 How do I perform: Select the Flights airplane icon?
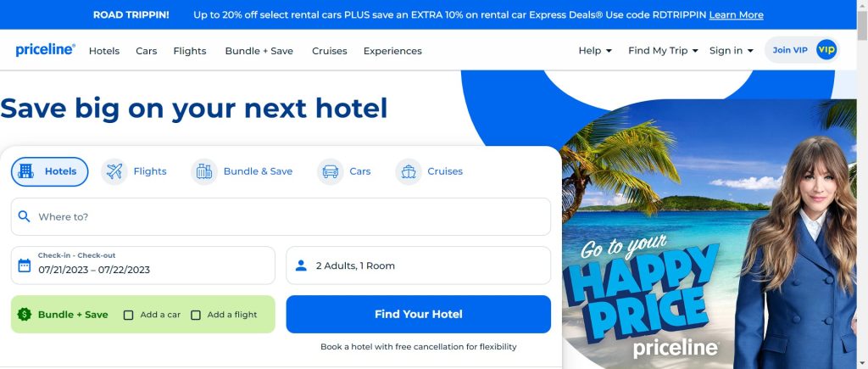click(114, 171)
